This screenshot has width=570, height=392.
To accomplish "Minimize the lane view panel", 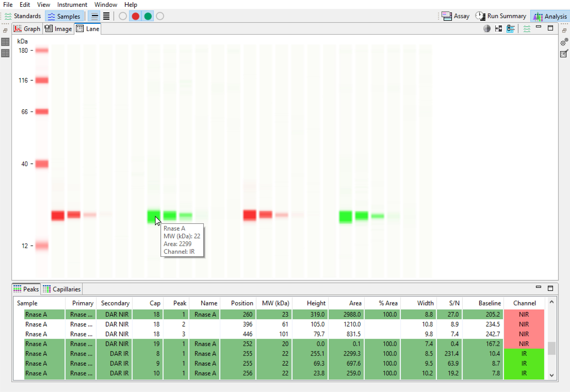I will coord(539,26).
